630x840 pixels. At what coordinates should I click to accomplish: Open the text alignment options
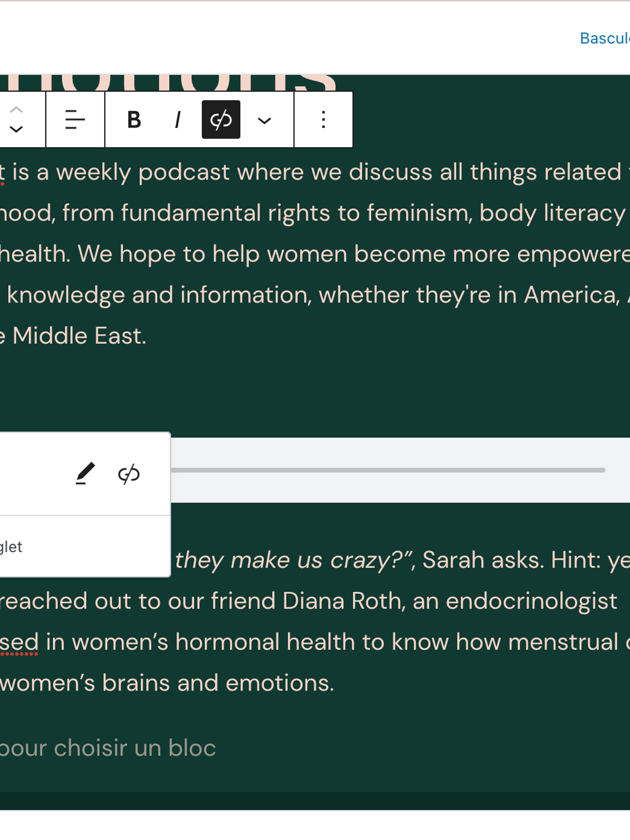point(75,120)
